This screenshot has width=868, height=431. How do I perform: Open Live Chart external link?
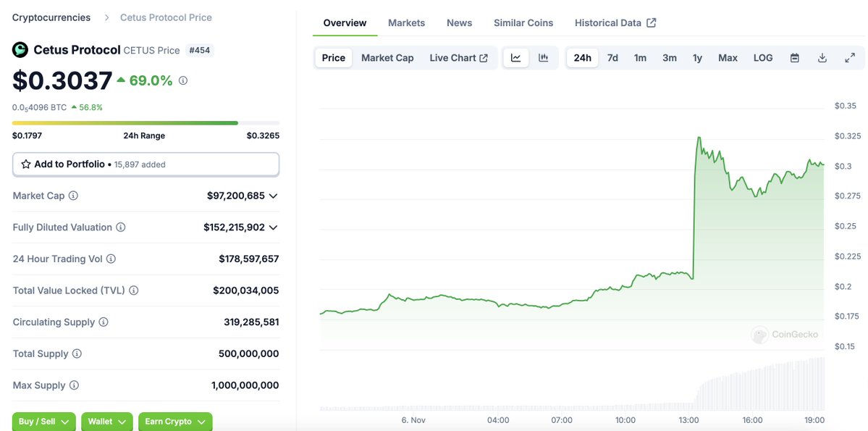point(459,58)
